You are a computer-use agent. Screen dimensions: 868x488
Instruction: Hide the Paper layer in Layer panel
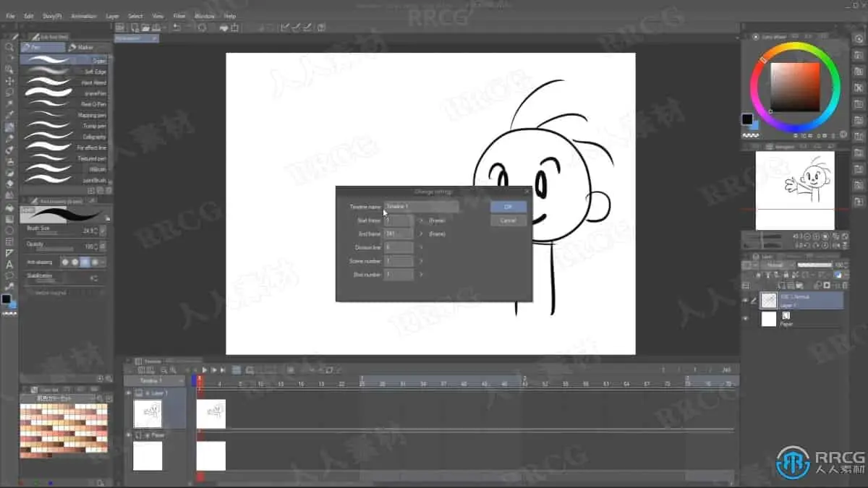point(746,319)
